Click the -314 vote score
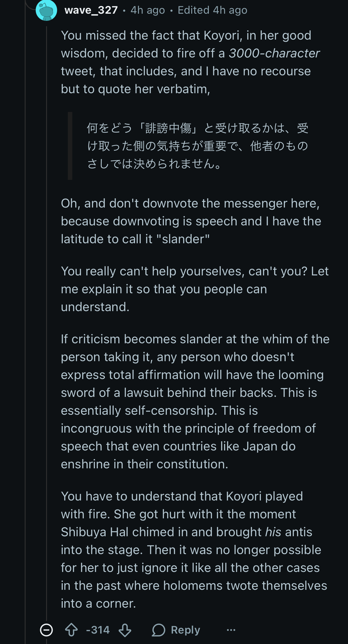Viewport: 348px width, 644px height. point(98,630)
